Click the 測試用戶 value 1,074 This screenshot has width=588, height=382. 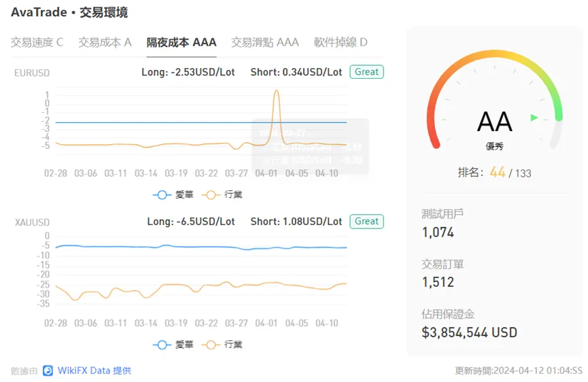(438, 232)
